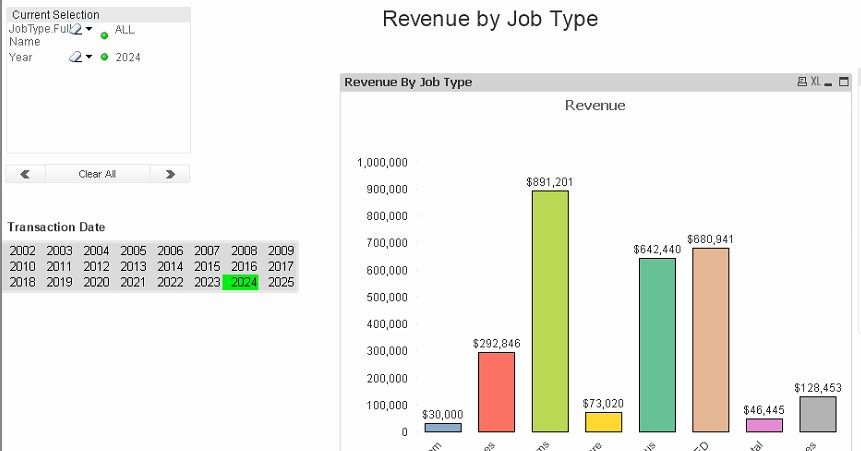Select year 2002 in Transaction Date
The height and width of the screenshot is (451, 861).
tap(23, 250)
